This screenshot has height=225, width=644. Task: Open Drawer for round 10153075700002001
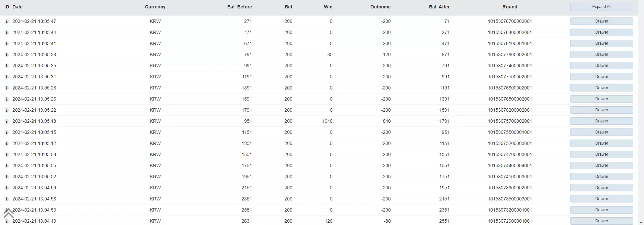click(601, 121)
